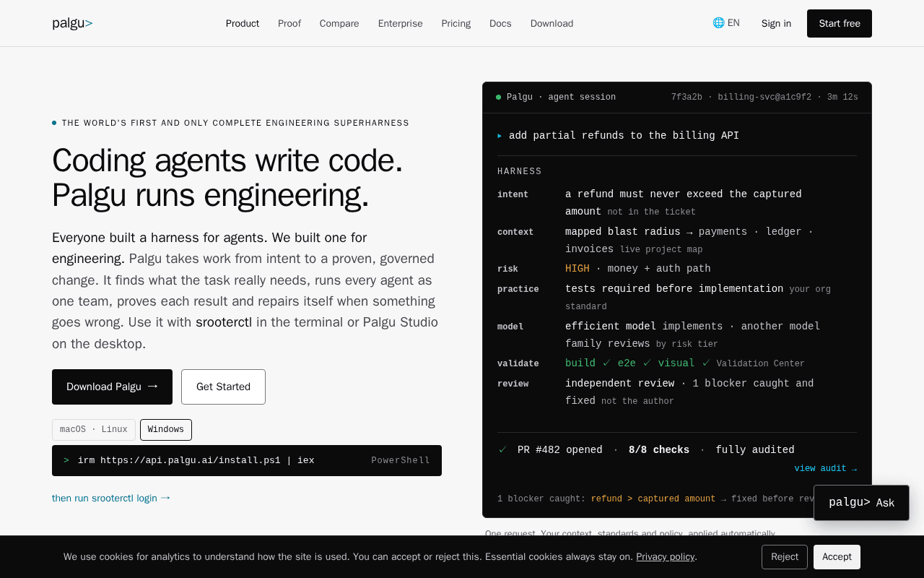The height and width of the screenshot is (578, 924).
Task: Click the Get Started button
Action: pyautogui.click(x=223, y=387)
